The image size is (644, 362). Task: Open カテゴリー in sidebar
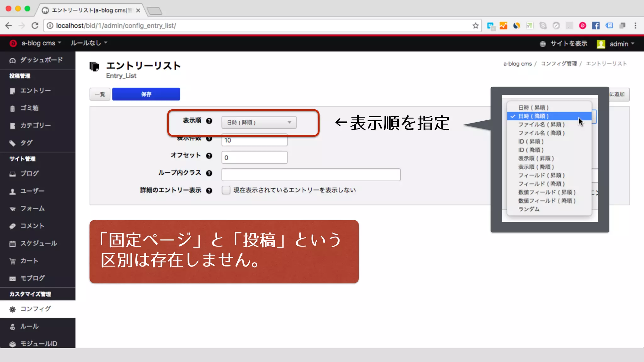pyautogui.click(x=38, y=125)
